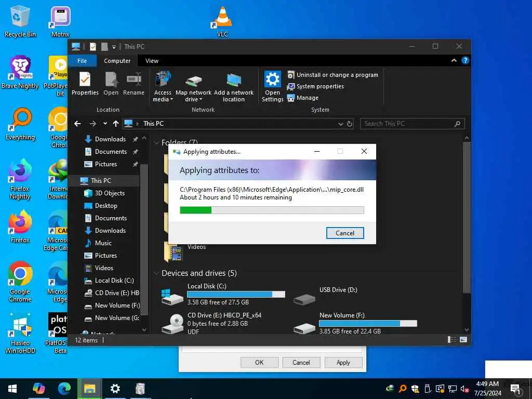Cancel the Applying attributes operation
Viewport: 532px width, 399px height.
coord(345,233)
